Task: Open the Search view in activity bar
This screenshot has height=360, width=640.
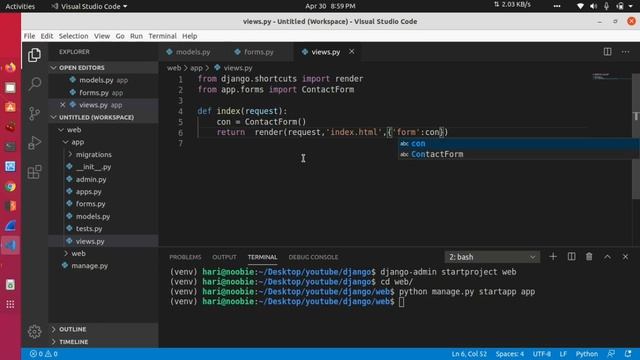Action: pos(34,84)
